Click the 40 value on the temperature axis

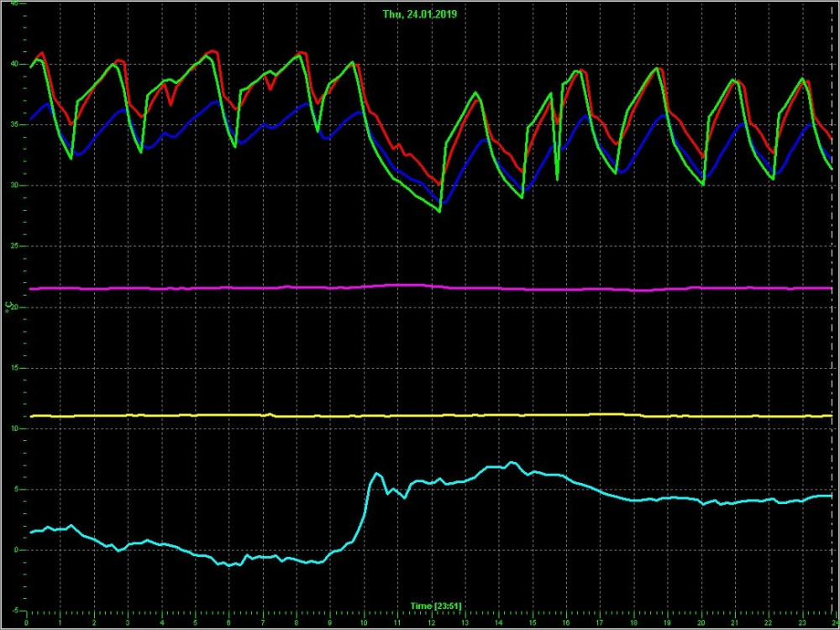coord(14,64)
